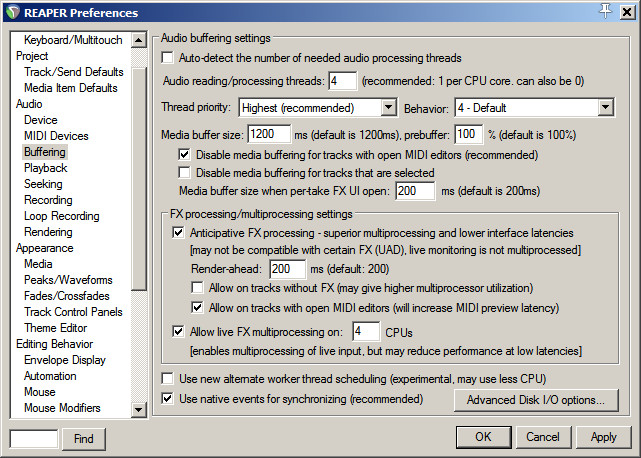Open Envelope Display settings
Image resolution: width=641 pixels, height=458 pixels.
(x=65, y=359)
